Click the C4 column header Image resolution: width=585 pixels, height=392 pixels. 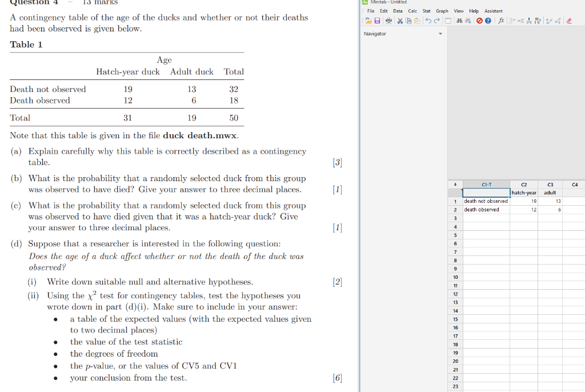coord(575,185)
